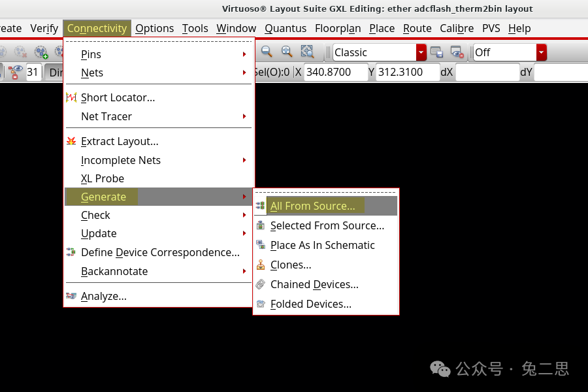Click the X coordinate field showing 340.8700
The height and width of the screenshot is (392, 588).
pos(336,72)
